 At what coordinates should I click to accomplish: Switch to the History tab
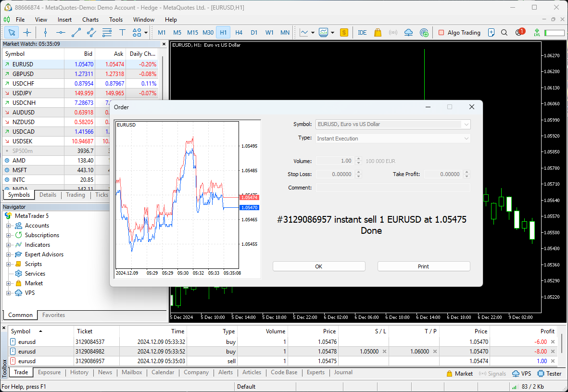click(79, 372)
